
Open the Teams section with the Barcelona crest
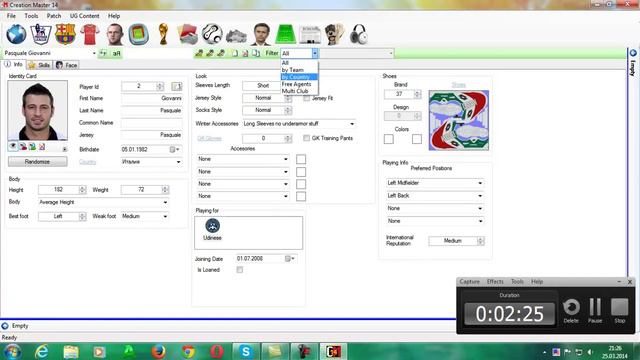pos(65,34)
